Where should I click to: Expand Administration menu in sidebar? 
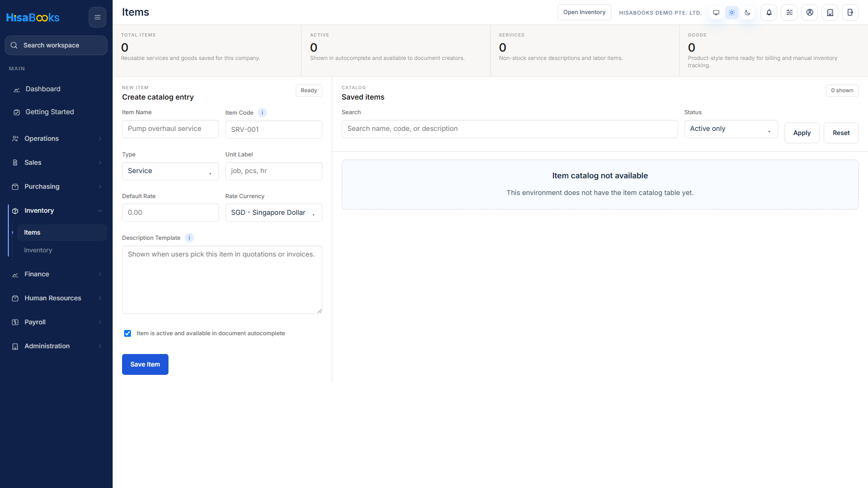[x=56, y=346]
